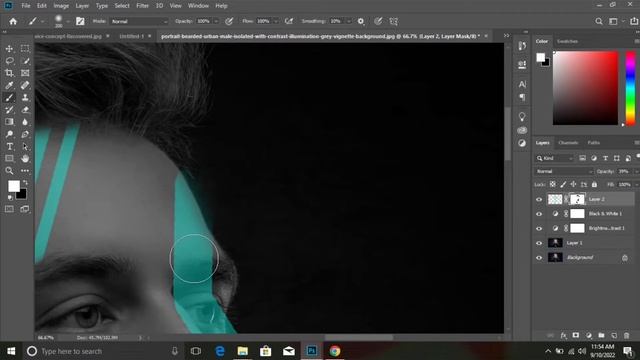640x360 pixels.
Task: Expand the layer Fill dropdown
Action: pyautogui.click(x=636, y=184)
